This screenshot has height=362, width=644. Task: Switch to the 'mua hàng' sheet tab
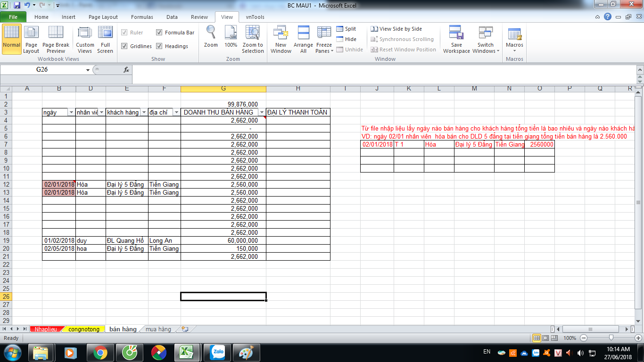point(158,329)
